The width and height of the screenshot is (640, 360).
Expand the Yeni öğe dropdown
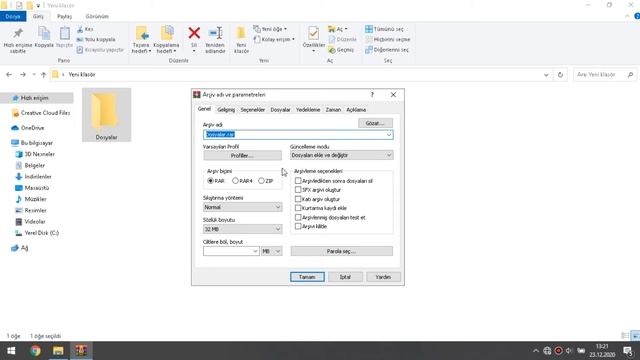click(285, 29)
